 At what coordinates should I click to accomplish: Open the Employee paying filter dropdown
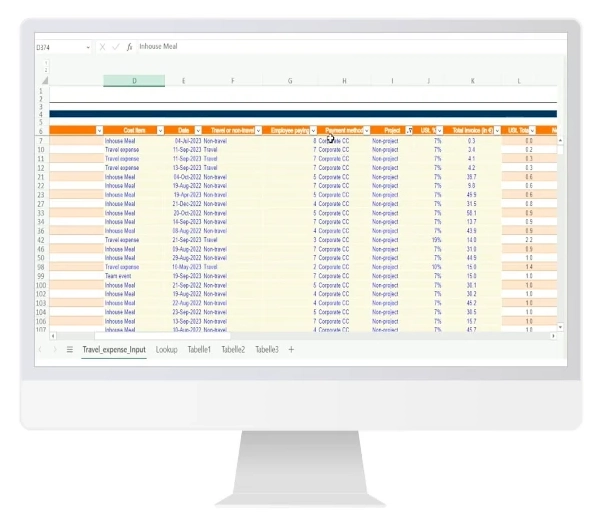[x=313, y=131]
